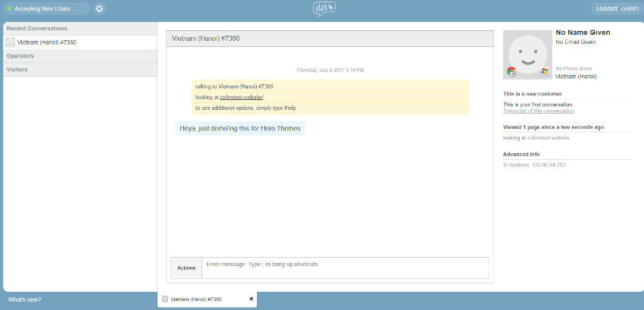Screen dimensions: 644x310
Task: Click the Vietnam (Hanoi) #7360 chat header
Action: point(330,39)
